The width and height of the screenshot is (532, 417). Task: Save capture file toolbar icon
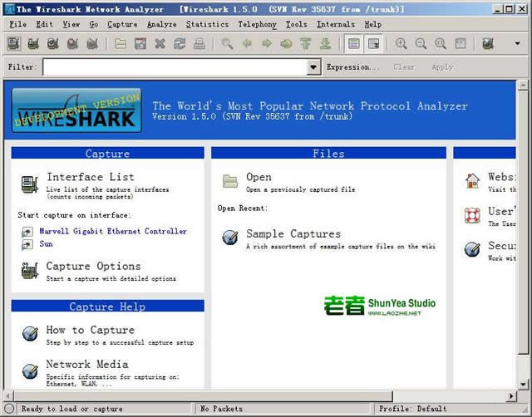tap(140, 44)
